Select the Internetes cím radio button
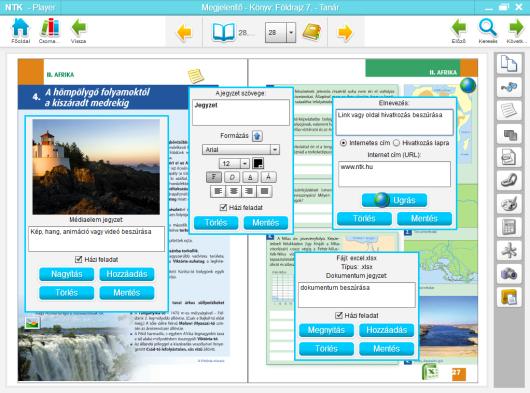 pyautogui.click(x=343, y=143)
